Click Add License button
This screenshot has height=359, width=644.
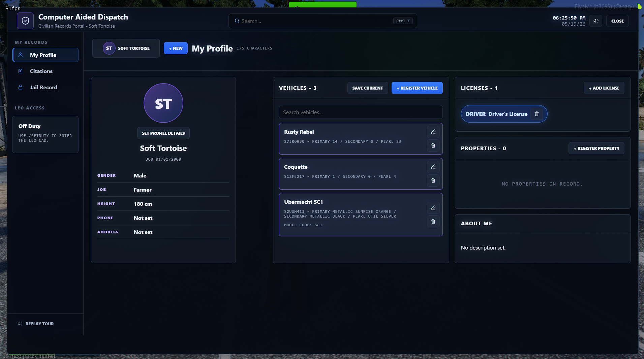point(604,88)
